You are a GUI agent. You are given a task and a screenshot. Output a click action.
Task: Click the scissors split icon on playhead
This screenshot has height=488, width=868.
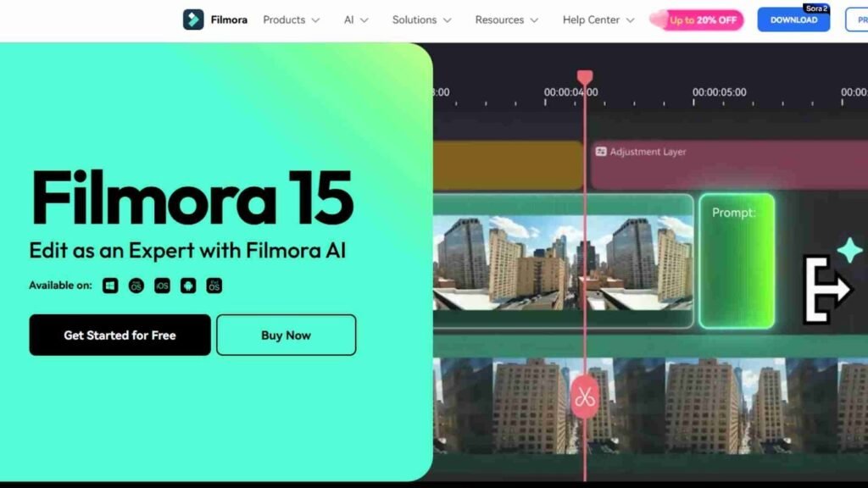584,396
